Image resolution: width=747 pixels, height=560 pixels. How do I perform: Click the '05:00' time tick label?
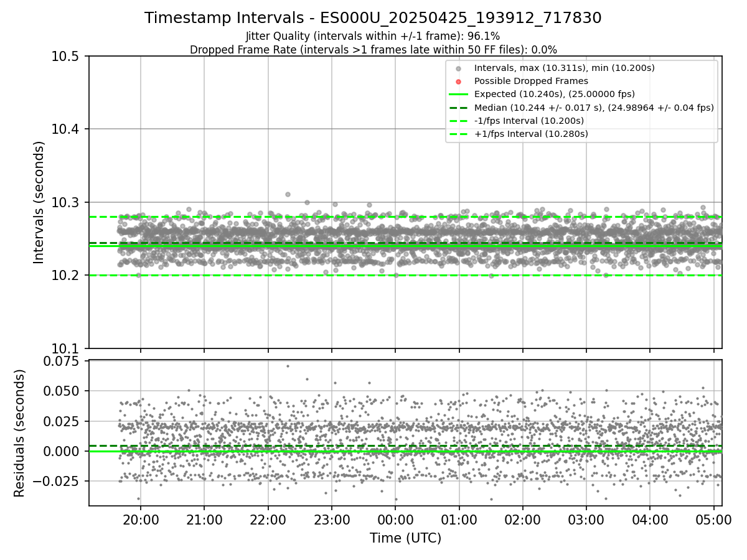tap(713, 520)
